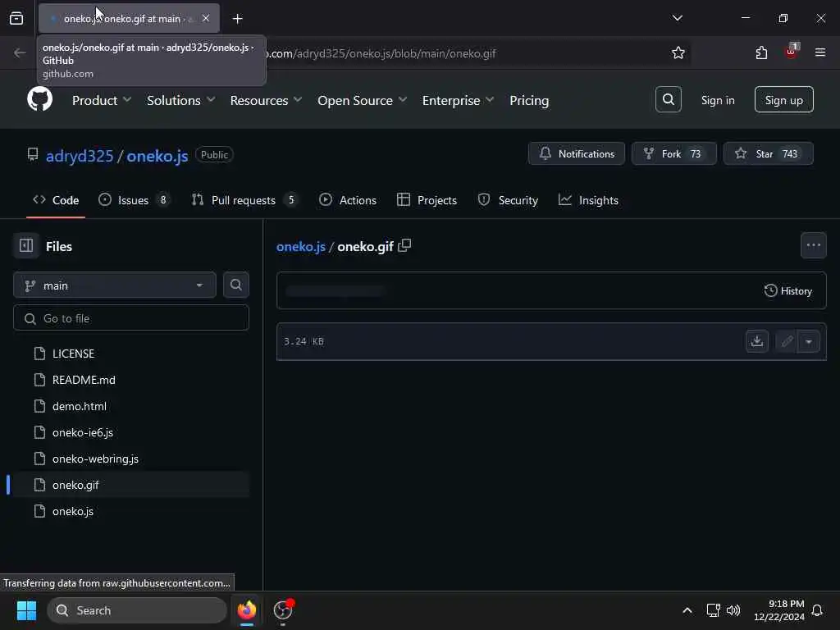Viewport: 840px width, 630px height.
Task: Click the Sign up button
Action: (x=783, y=99)
